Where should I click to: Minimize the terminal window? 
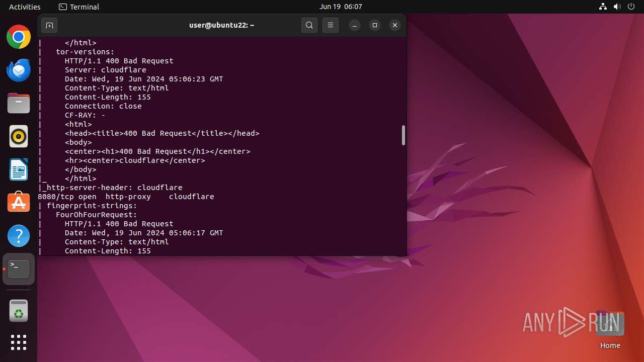[355, 25]
